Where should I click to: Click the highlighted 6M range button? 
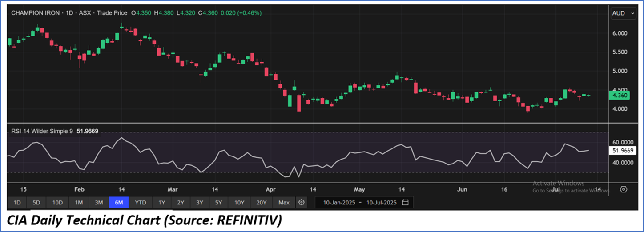coord(119,203)
